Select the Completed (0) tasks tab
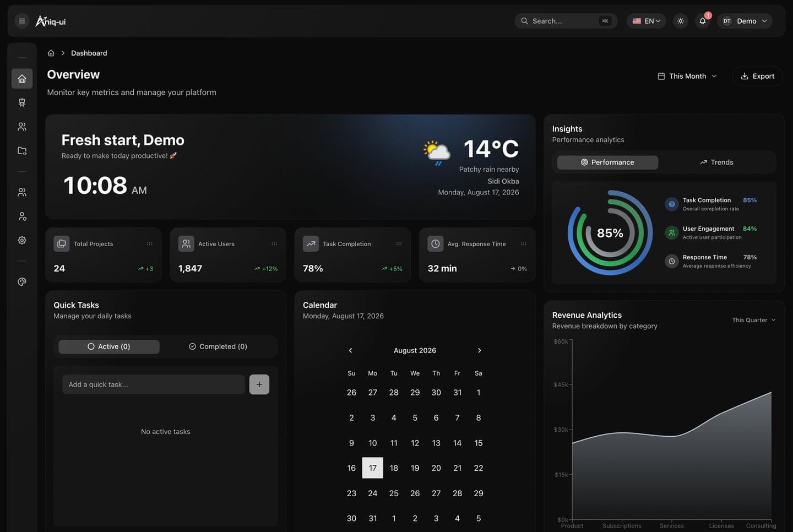This screenshot has width=793, height=532. click(218, 346)
